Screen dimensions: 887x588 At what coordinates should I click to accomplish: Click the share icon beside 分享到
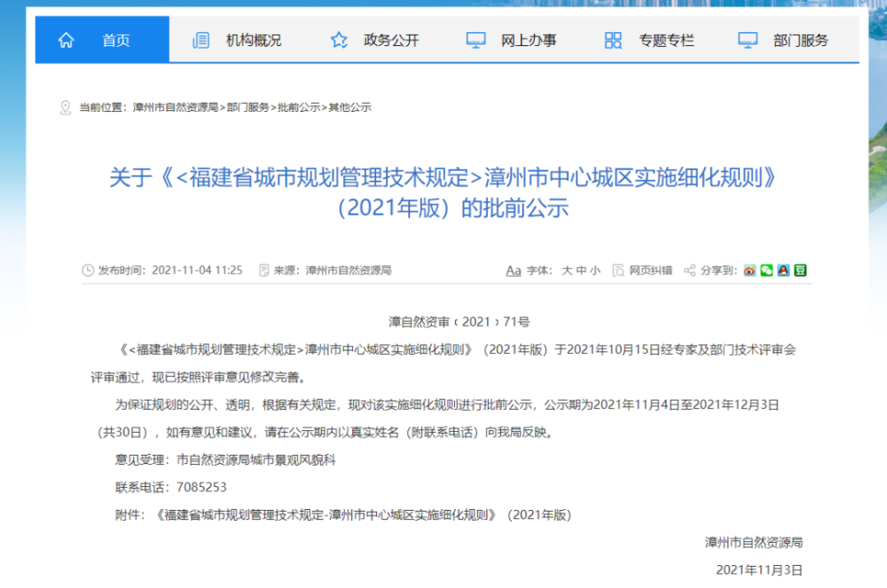coord(689,270)
